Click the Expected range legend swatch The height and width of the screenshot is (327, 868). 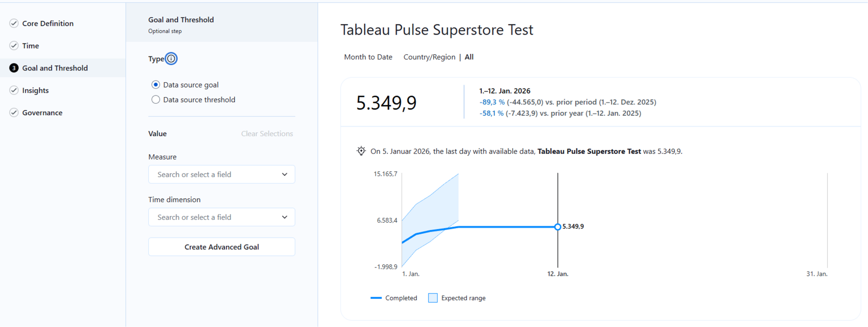point(433,298)
